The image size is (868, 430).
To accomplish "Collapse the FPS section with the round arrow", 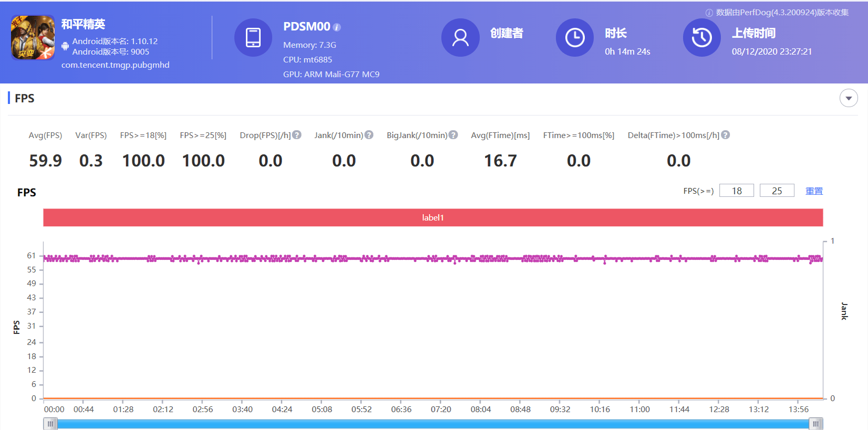I will point(849,98).
